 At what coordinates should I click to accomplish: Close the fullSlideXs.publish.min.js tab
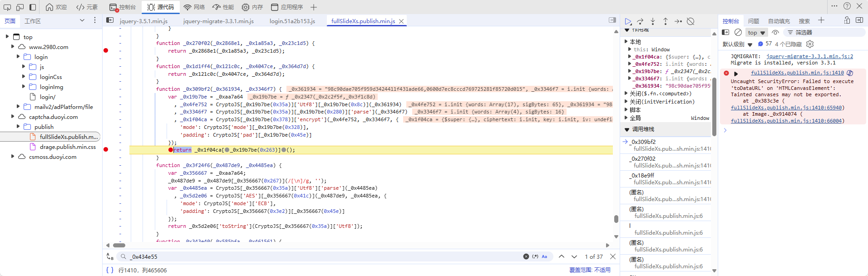coord(401,21)
